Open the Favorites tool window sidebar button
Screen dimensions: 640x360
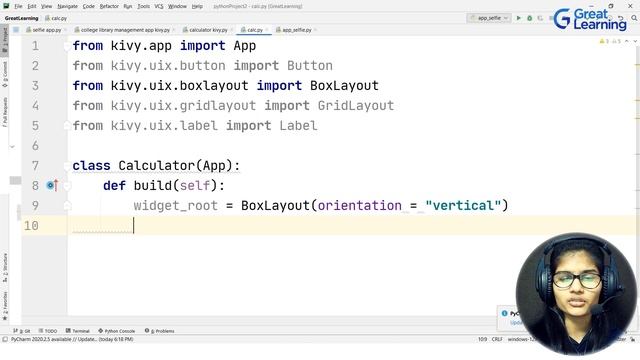(x=5, y=305)
